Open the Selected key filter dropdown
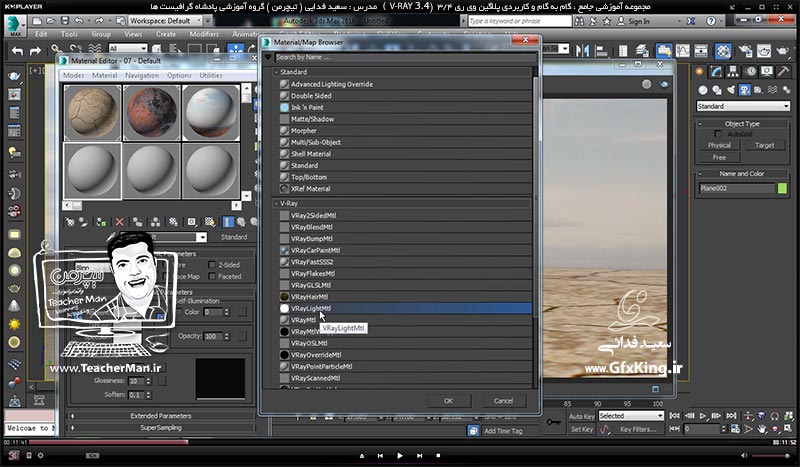Image resolution: width=800 pixels, height=467 pixels. tap(632, 416)
